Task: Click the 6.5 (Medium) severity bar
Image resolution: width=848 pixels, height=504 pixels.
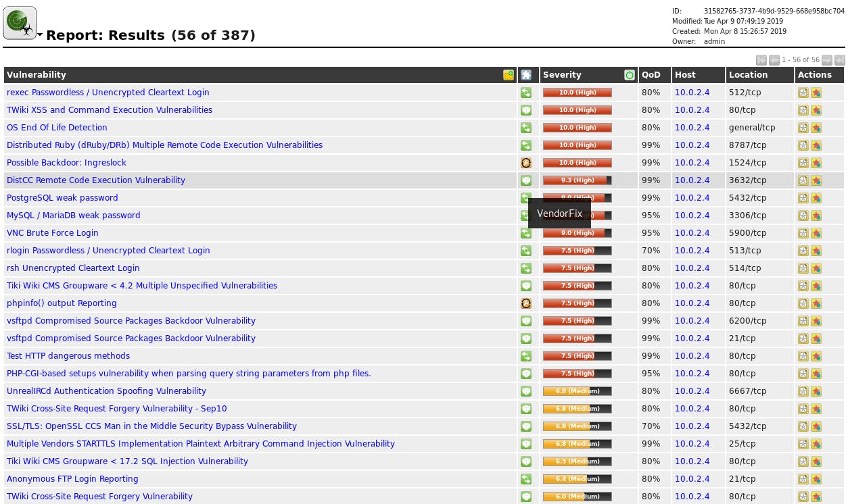Action: point(578,461)
